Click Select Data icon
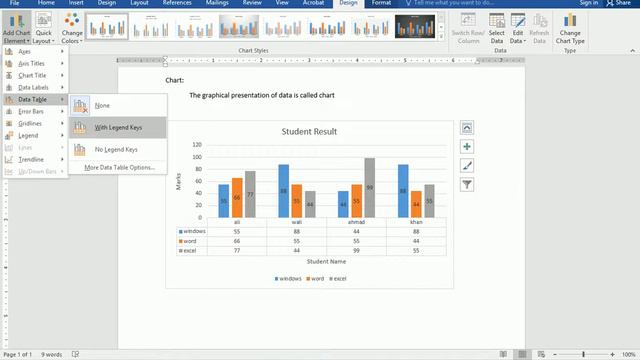 (x=496, y=28)
